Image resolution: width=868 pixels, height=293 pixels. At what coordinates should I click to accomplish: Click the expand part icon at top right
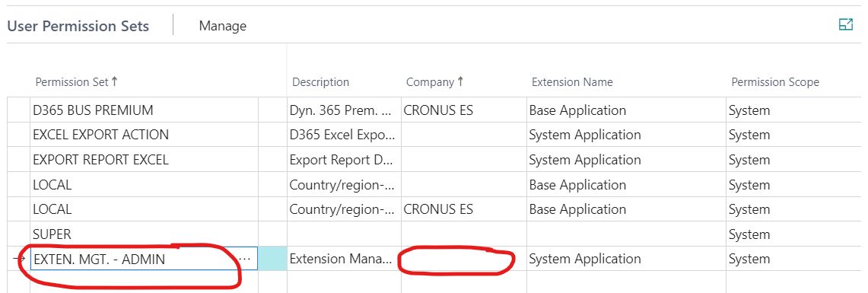coord(845,24)
